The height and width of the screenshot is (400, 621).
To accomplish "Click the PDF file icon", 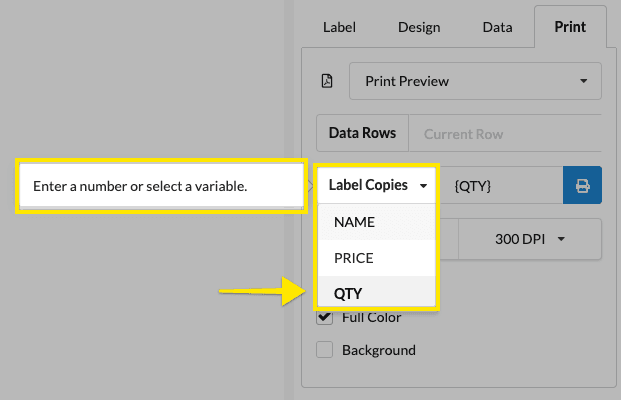I will [326, 81].
